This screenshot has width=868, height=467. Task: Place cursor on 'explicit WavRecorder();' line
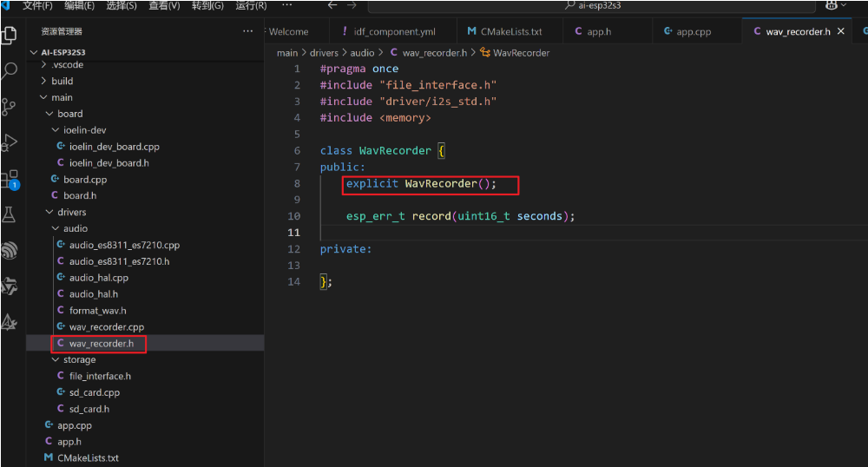click(x=421, y=184)
